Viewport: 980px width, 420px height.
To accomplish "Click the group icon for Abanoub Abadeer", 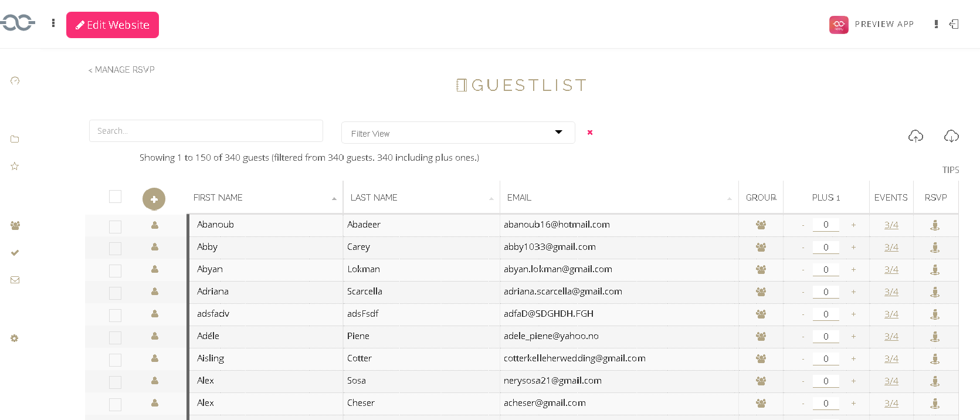I will pyautogui.click(x=761, y=225).
